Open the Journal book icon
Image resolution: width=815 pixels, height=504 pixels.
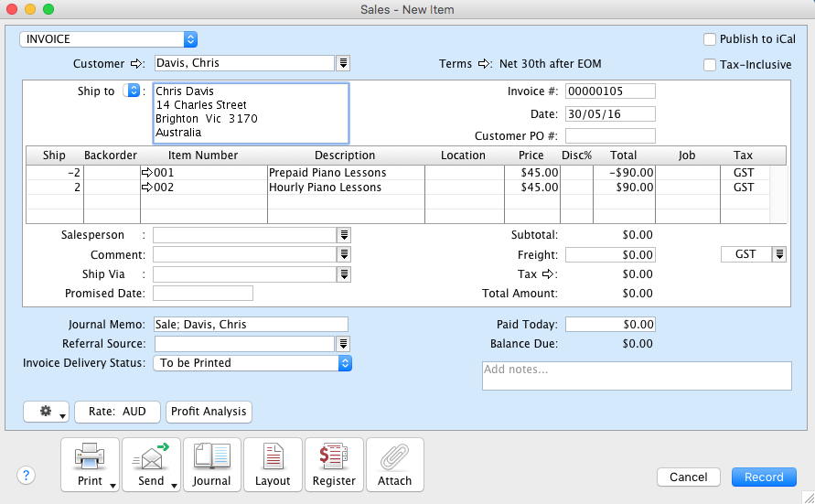click(x=211, y=457)
